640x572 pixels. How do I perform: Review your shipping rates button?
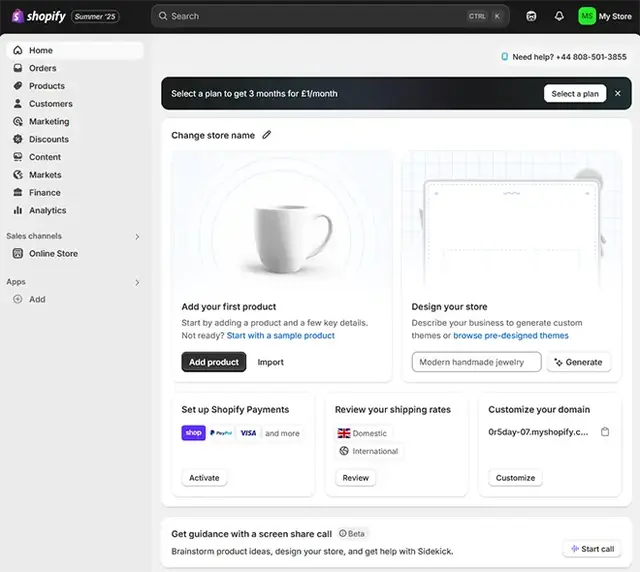point(356,478)
